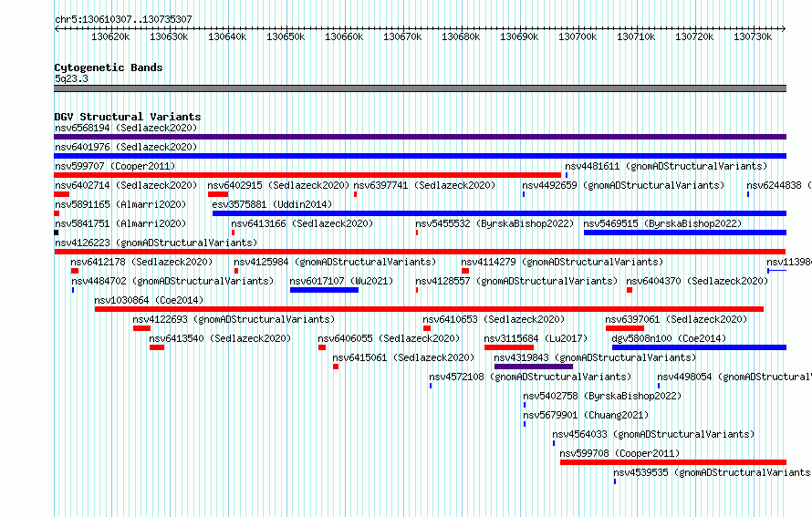Select nsv4564033 gnomAD variant label
This screenshot has width=812, height=517.
point(653,434)
